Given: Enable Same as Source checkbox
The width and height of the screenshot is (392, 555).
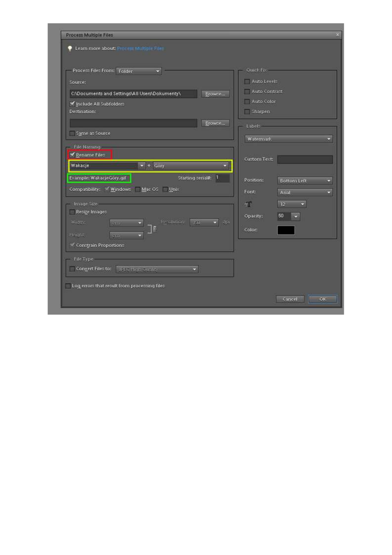Looking at the screenshot, I should pyautogui.click(x=73, y=133).
